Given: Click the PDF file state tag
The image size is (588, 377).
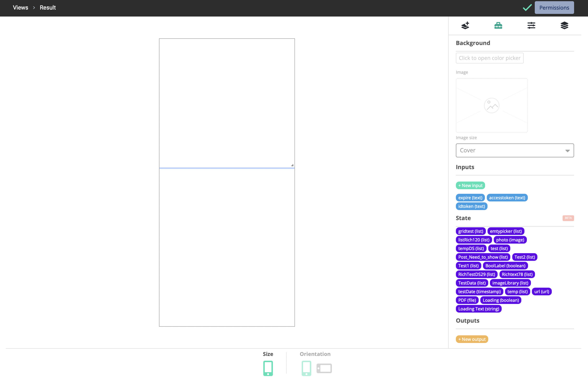Looking at the screenshot, I should 467,300.
